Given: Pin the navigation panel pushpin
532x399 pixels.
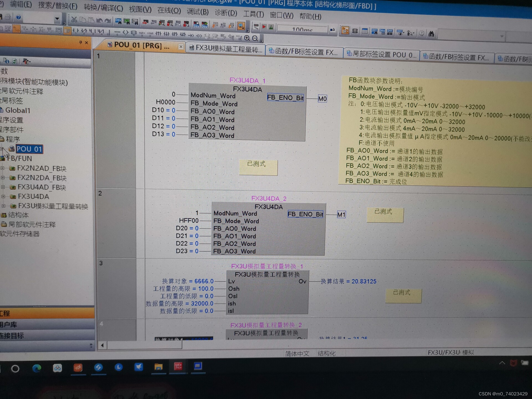Looking at the screenshot, I should pos(80,42).
